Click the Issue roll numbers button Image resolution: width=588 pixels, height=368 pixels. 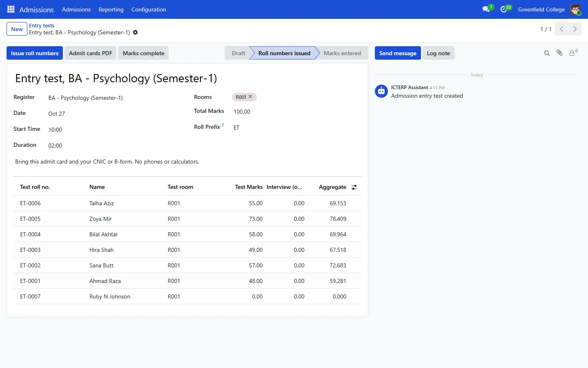point(35,53)
